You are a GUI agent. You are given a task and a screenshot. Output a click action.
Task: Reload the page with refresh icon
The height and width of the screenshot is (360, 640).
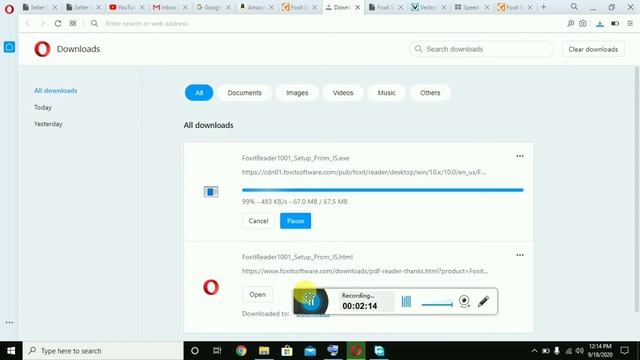[x=58, y=24]
